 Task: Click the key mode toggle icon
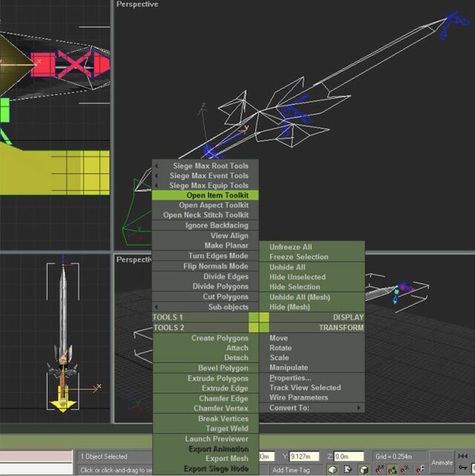tap(462, 468)
